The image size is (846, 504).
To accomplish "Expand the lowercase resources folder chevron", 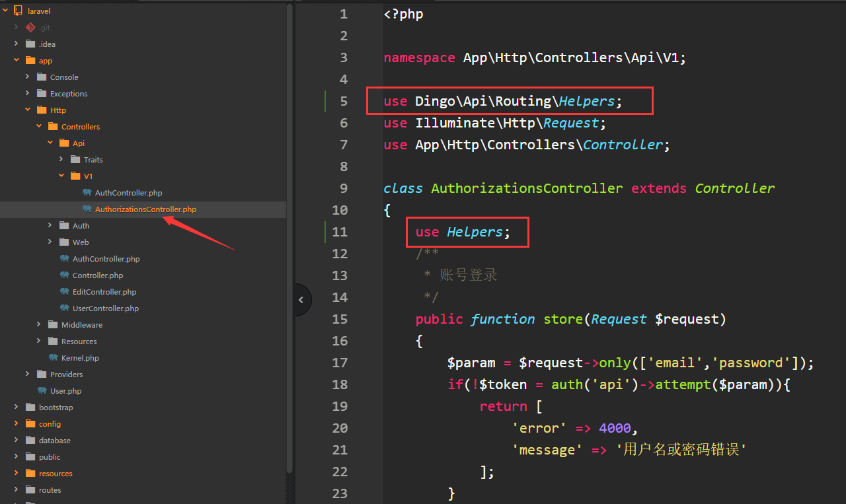I will click(x=16, y=474).
